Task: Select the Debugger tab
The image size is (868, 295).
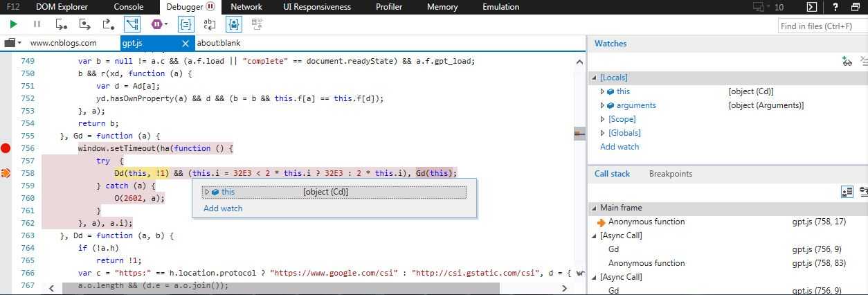Action: coord(191,7)
